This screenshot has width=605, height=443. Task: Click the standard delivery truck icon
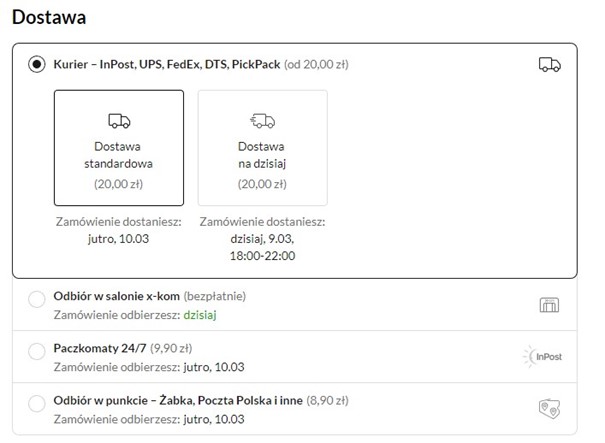pyautogui.click(x=118, y=121)
